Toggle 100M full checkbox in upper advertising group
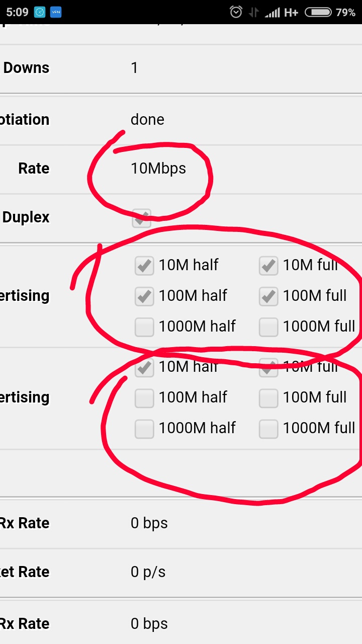The image size is (362, 644). [268, 296]
